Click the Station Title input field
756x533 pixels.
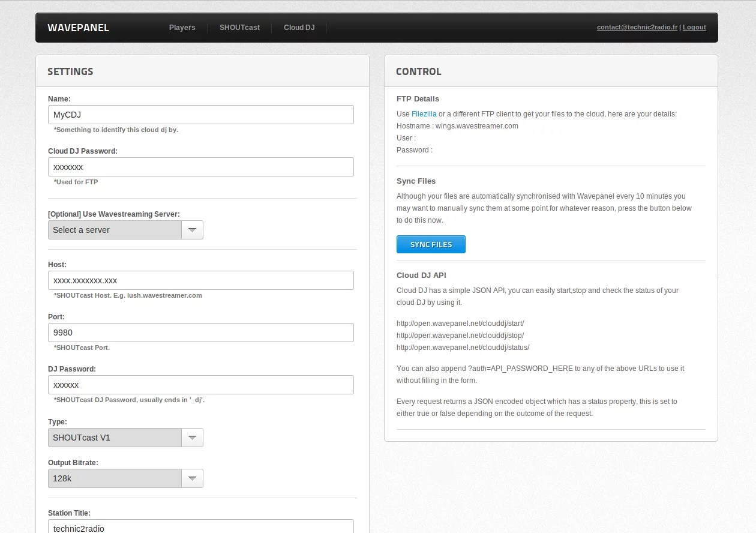pos(200,527)
